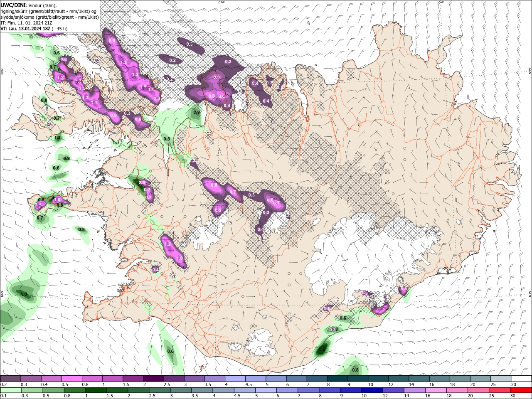
Task: Click the 64N label on the right map edge
Action: coord(530,293)
